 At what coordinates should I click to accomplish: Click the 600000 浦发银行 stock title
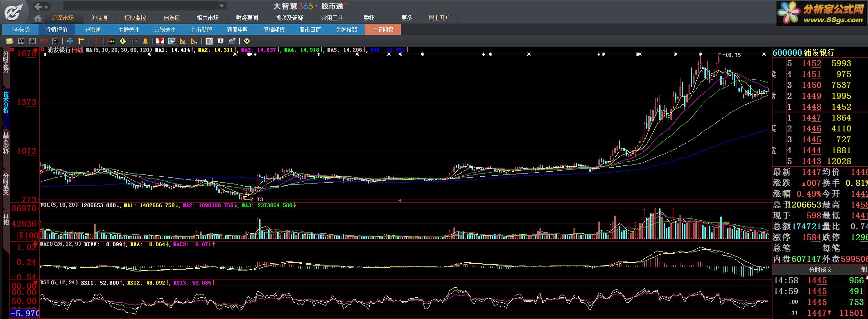pos(803,53)
